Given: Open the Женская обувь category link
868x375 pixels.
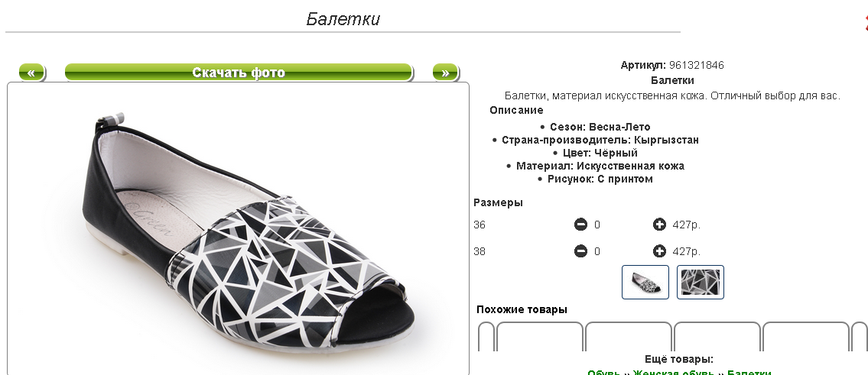Looking at the screenshot, I should tap(674, 372).
